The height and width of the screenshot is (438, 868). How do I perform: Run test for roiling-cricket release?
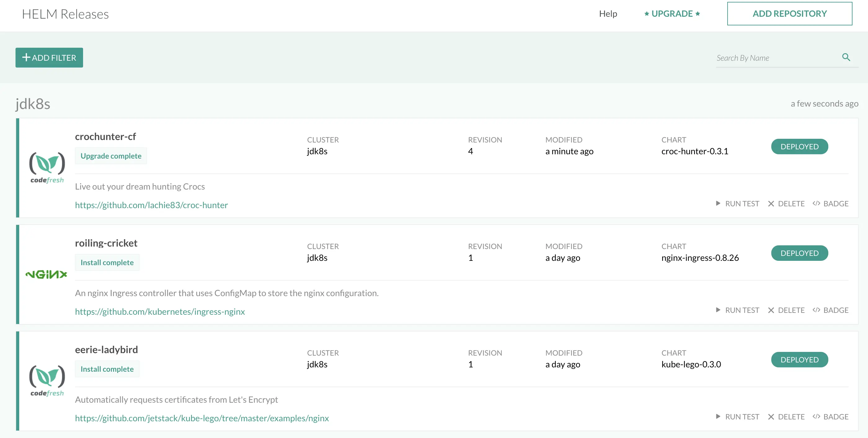tap(737, 310)
